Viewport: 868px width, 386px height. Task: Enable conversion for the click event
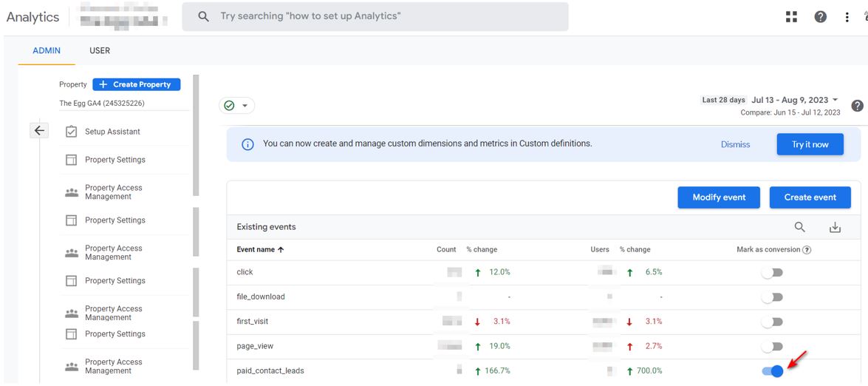coord(772,272)
